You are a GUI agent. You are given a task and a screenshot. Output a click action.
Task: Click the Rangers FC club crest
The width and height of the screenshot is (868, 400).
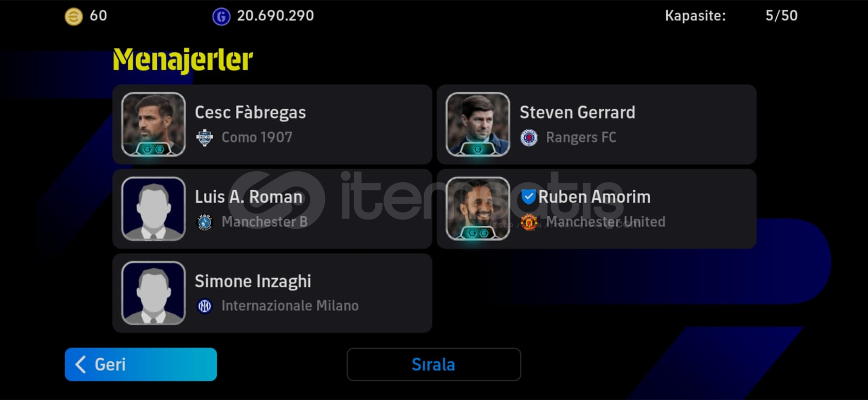529,138
